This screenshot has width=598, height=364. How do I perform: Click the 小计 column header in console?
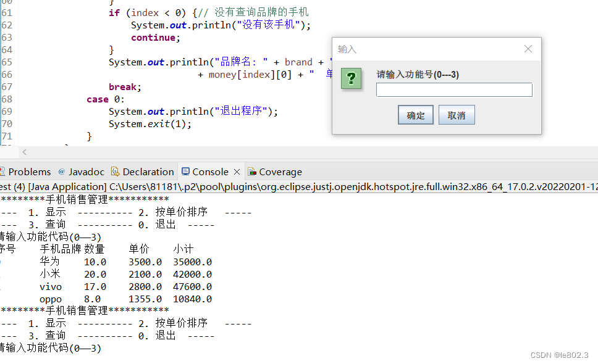[x=183, y=249]
